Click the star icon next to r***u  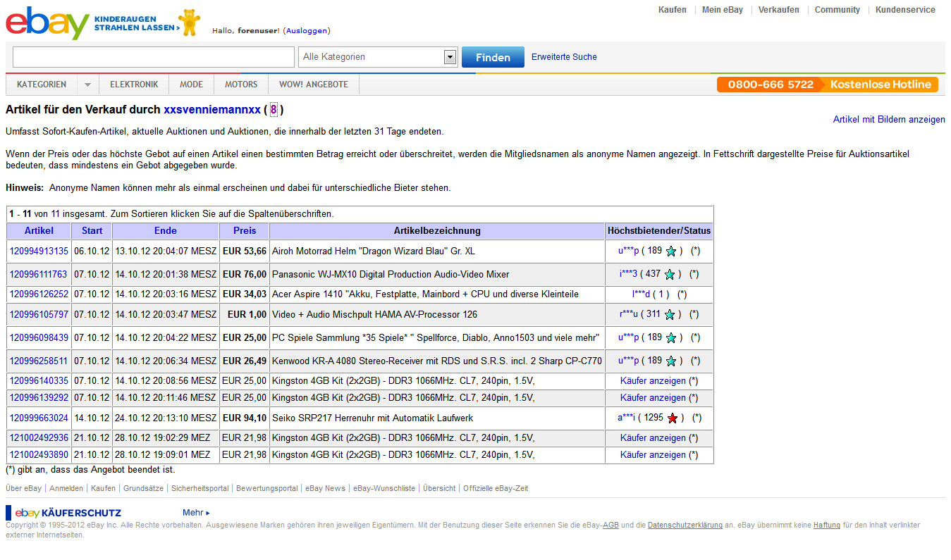click(669, 315)
